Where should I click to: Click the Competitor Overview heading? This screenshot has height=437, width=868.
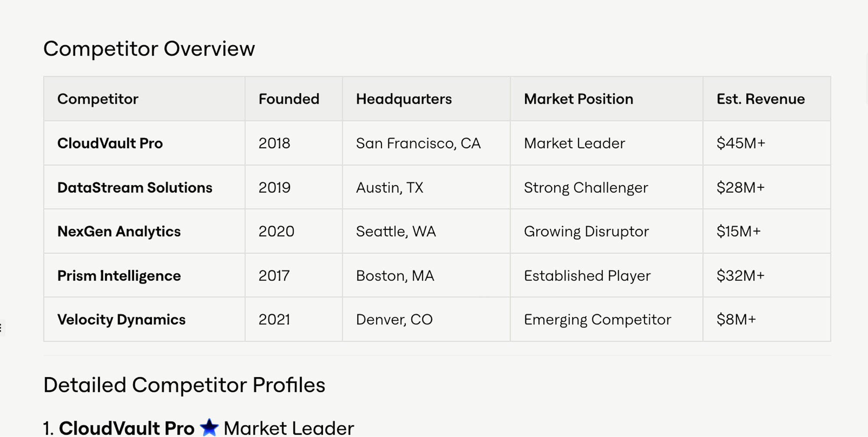pyautogui.click(x=149, y=49)
